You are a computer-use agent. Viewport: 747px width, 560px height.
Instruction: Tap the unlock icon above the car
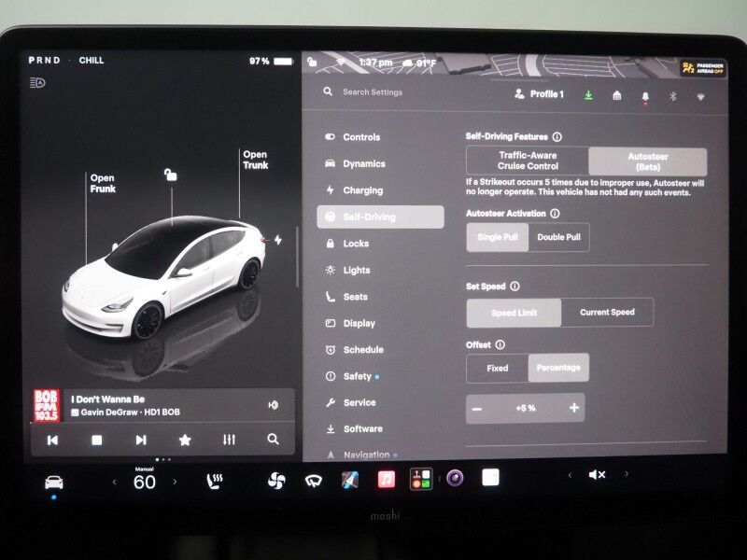pos(171,175)
